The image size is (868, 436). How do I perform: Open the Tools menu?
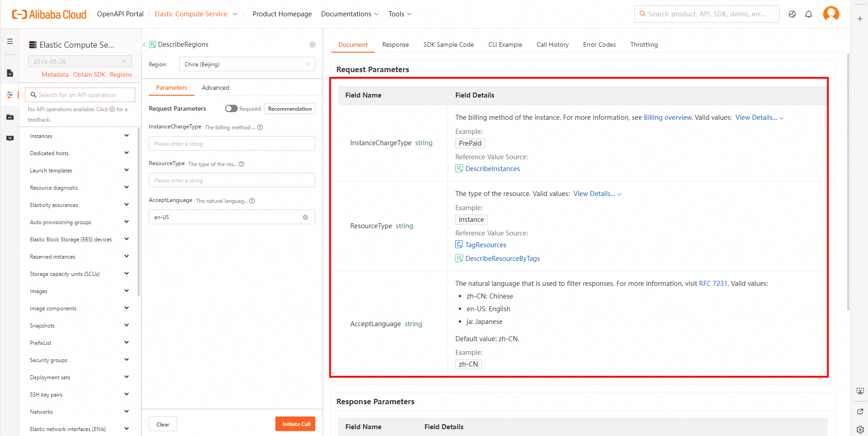point(400,14)
